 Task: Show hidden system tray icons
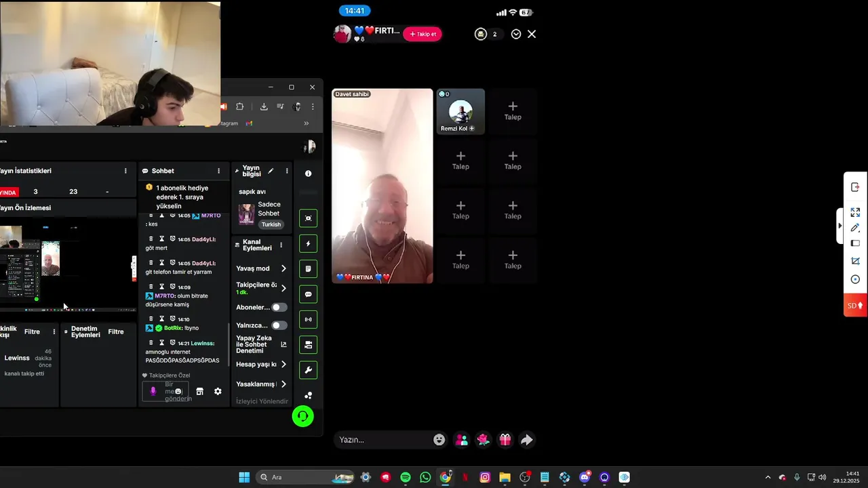click(x=768, y=477)
